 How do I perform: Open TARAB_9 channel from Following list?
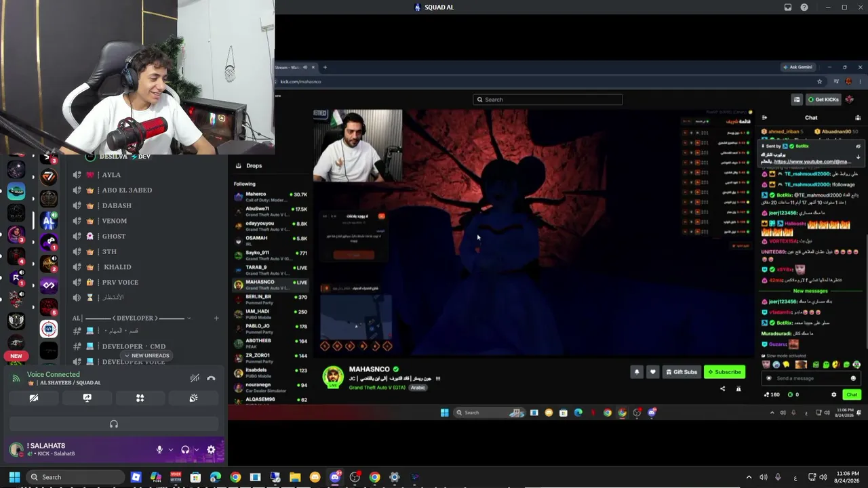coord(271,270)
